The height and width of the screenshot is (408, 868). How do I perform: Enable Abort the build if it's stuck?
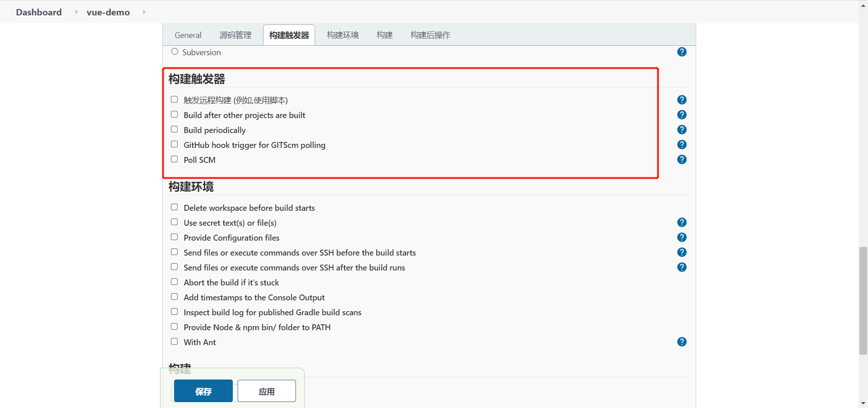(174, 282)
